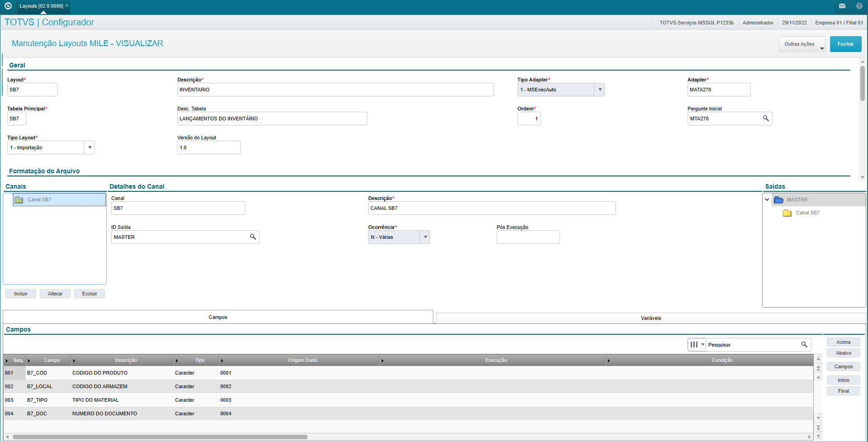
Task: Select row B7_COD in Campos grid
Action: click(x=408, y=373)
